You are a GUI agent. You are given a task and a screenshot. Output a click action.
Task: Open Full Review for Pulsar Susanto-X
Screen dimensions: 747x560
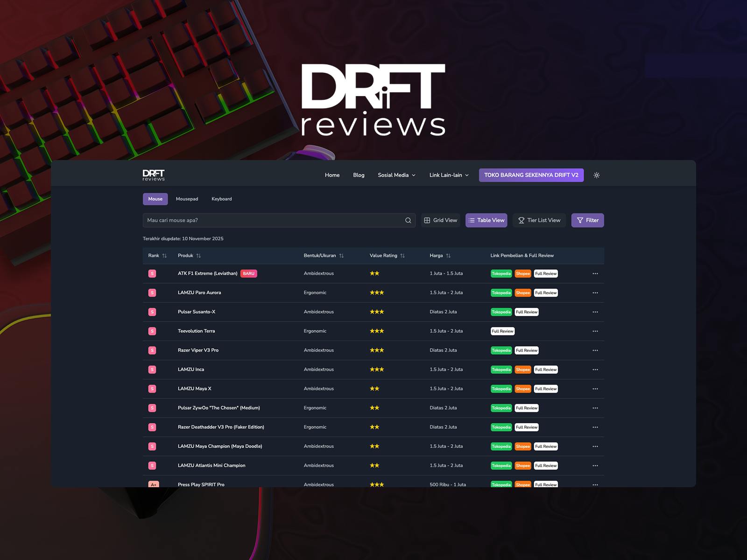pos(527,312)
